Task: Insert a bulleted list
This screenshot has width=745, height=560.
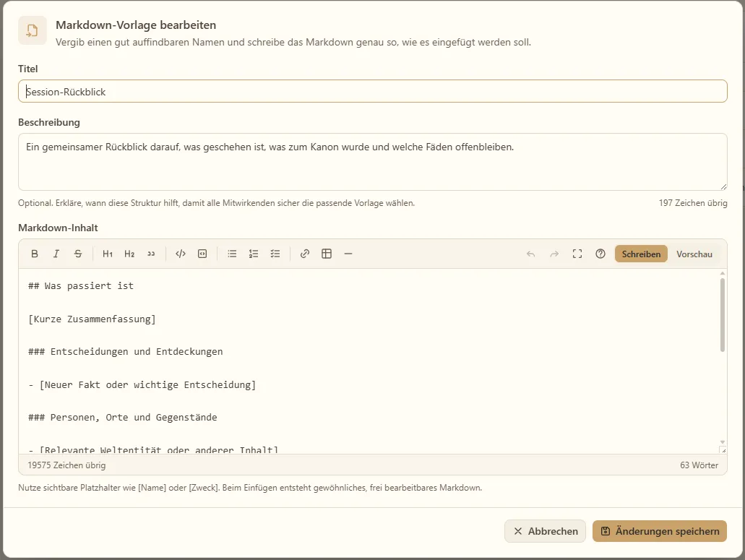Action: [232, 254]
